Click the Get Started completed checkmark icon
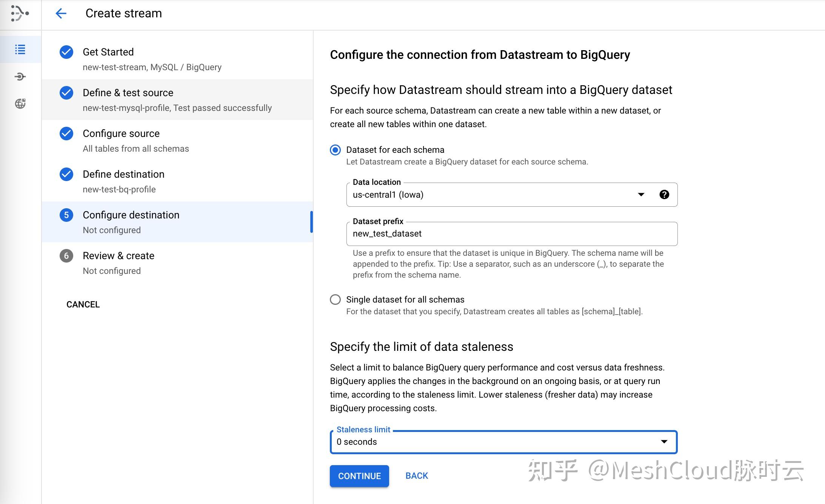Screen dimensions: 825x504 click(66, 52)
